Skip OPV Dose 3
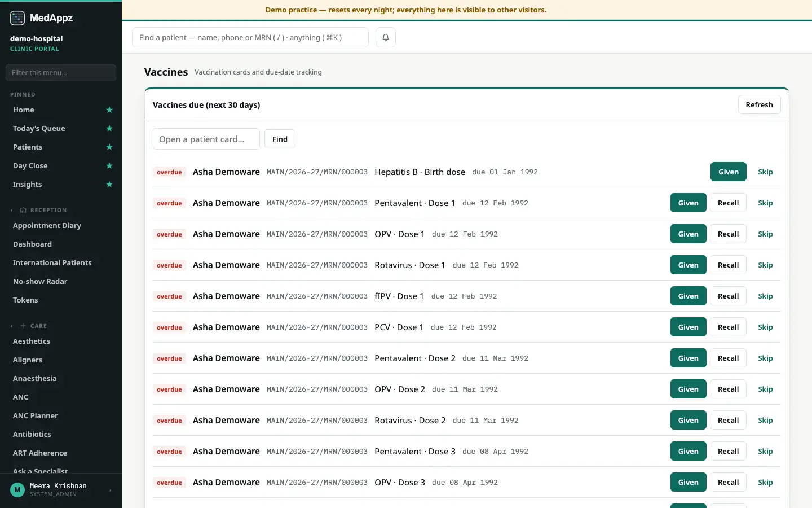Viewport: 812px width, 508px height. (x=765, y=483)
